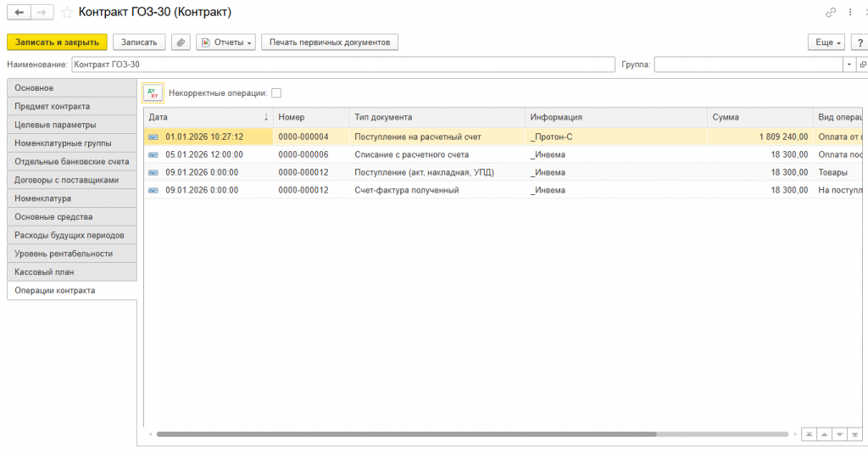Sort by the Дата column header
Viewport: 868px width, 452px height.
[209, 117]
